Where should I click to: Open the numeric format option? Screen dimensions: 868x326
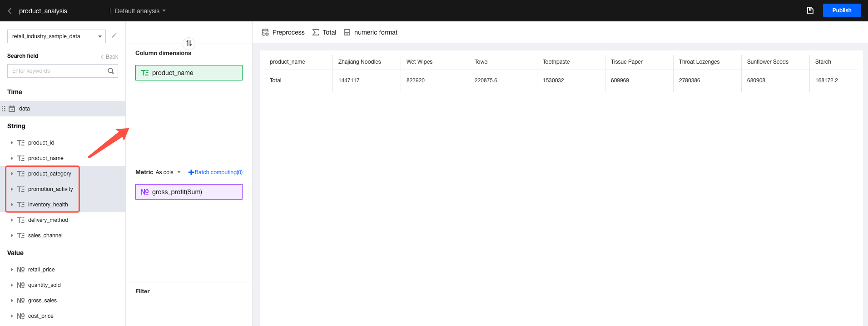click(x=371, y=32)
